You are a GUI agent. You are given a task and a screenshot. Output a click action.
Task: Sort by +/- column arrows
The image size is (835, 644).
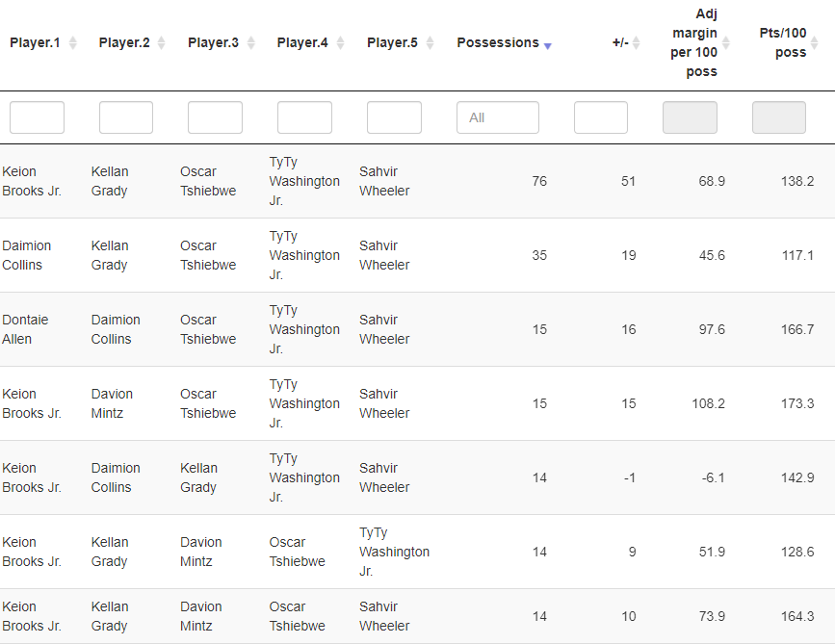[636, 42]
